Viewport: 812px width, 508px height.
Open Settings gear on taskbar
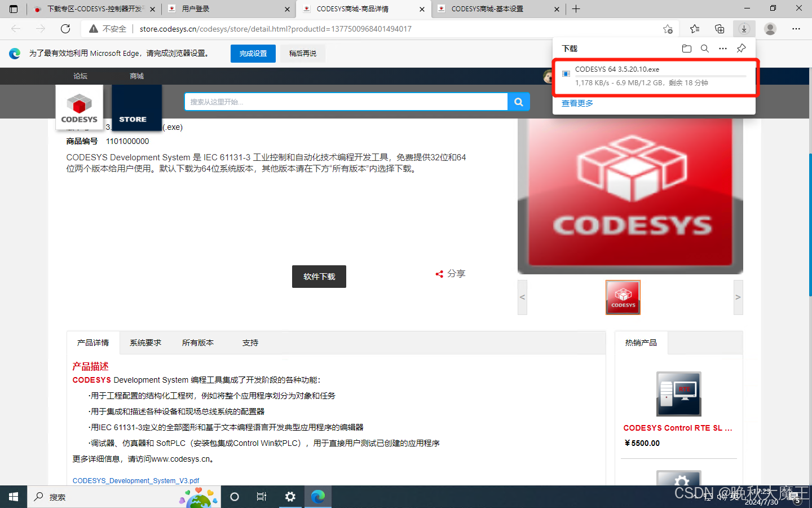[290, 497]
